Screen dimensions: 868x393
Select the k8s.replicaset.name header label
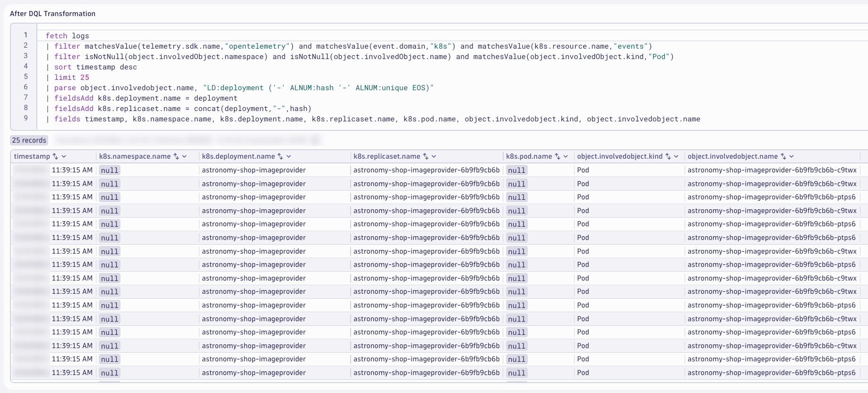coord(387,156)
